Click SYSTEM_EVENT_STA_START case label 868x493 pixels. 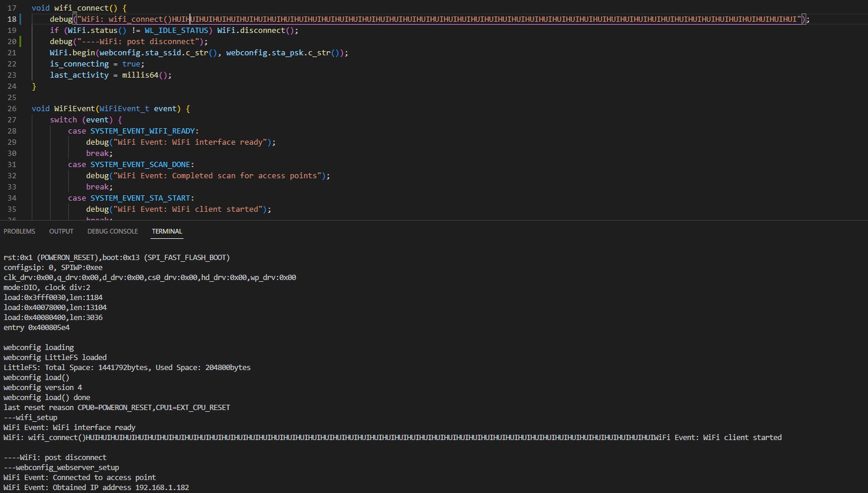(142, 198)
